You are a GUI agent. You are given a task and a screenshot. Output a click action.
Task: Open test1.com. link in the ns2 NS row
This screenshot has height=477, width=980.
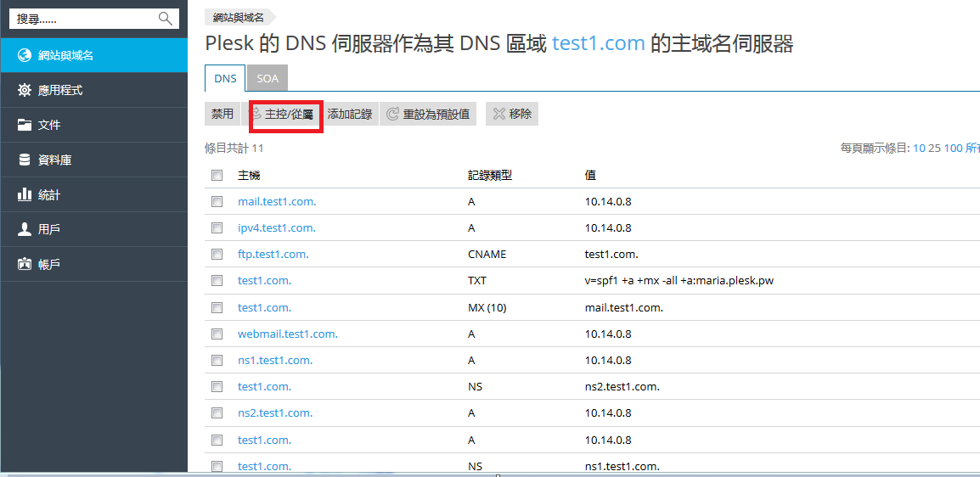[x=264, y=386]
